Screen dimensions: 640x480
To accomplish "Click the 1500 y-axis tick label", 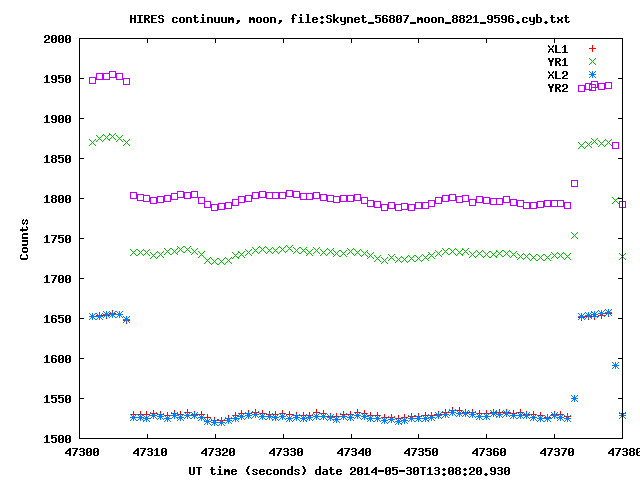I will tap(57, 439).
